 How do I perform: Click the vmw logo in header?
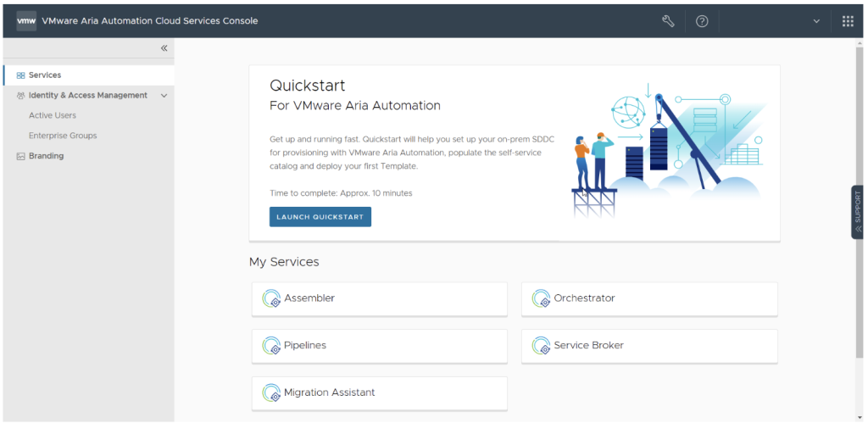26,21
